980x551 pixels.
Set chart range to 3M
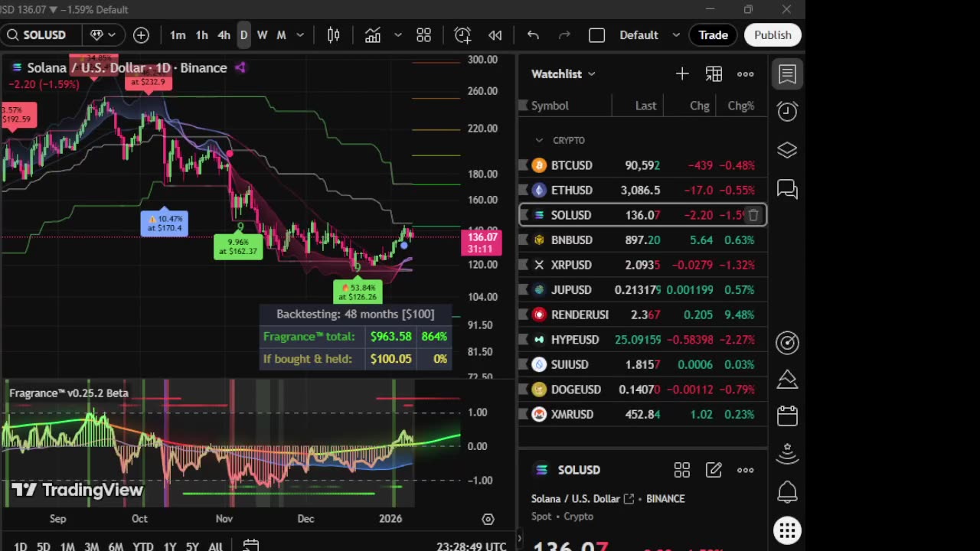[x=91, y=546]
